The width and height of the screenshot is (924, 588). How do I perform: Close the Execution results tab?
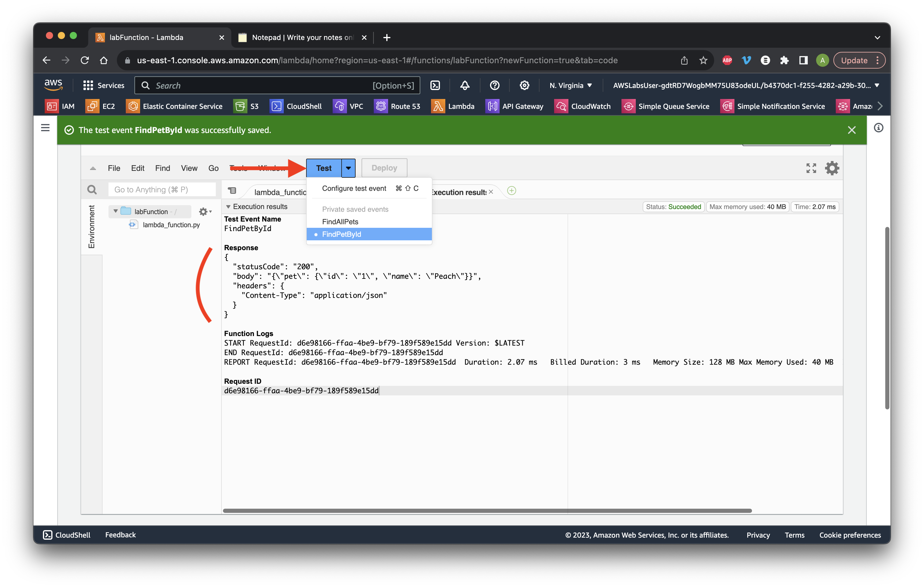[x=491, y=192]
